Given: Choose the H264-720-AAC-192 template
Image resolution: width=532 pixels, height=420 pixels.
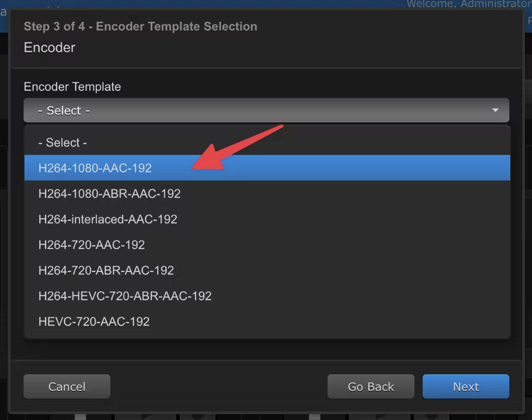Looking at the screenshot, I should pyautogui.click(x=267, y=245).
